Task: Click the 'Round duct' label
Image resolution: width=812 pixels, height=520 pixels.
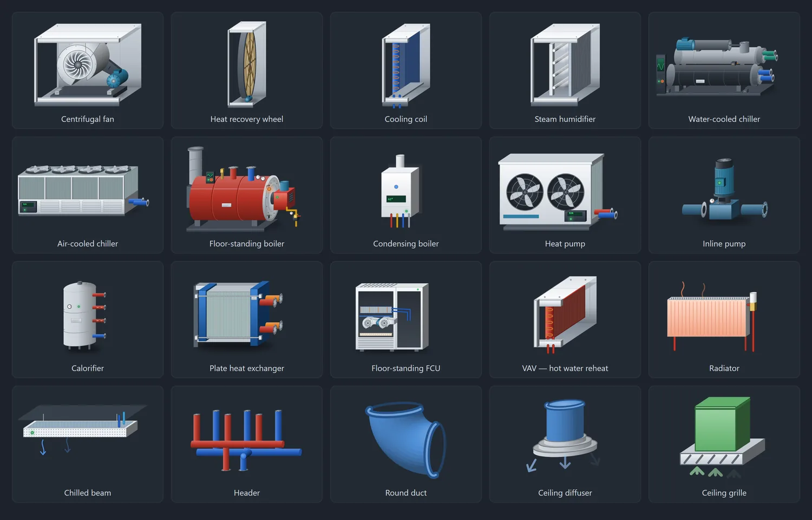Action: pyautogui.click(x=406, y=493)
